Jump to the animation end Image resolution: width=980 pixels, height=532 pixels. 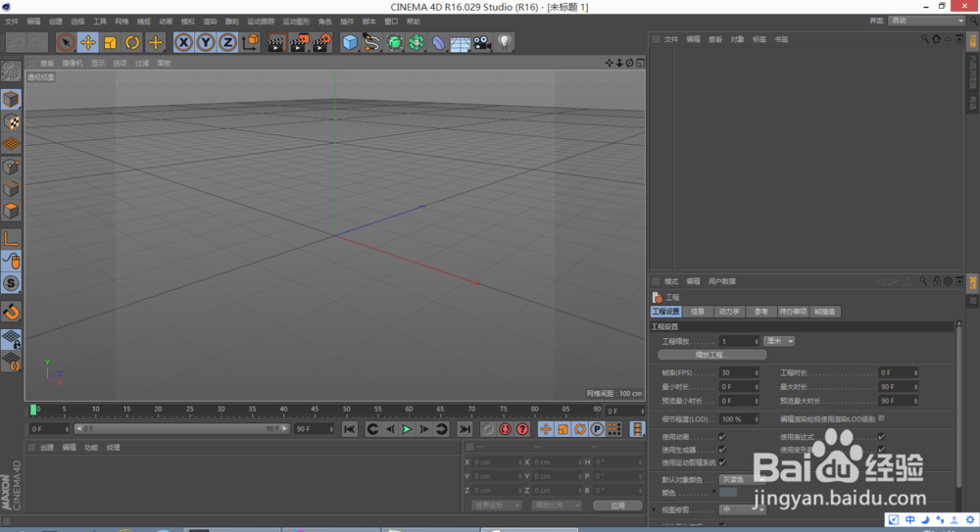(465, 429)
